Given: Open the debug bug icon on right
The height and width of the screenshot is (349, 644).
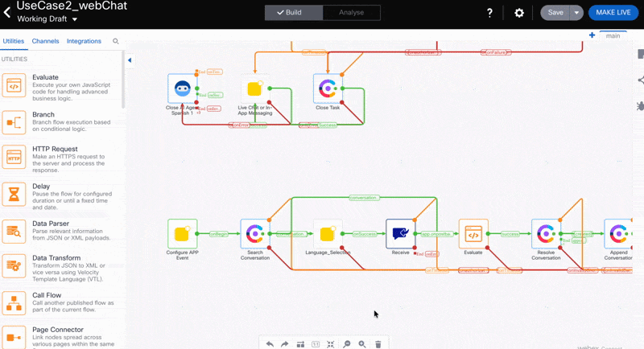Looking at the screenshot, I should (640, 106).
